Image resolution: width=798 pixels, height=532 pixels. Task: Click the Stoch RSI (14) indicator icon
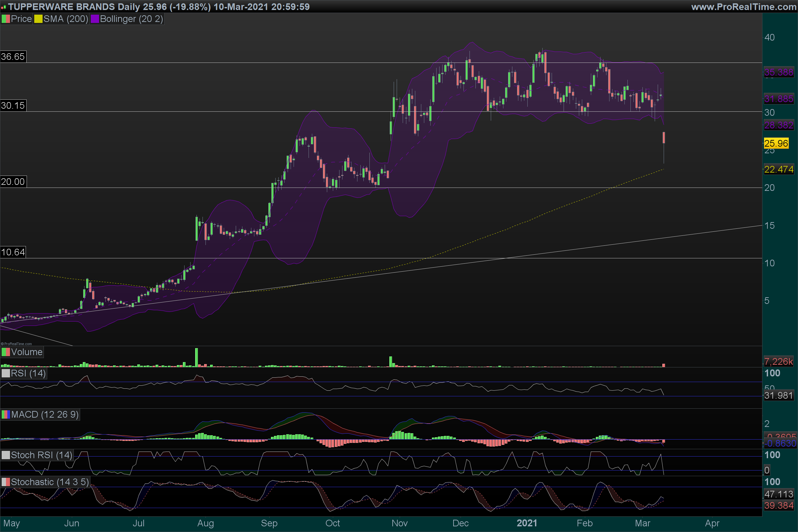[x=5, y=455]
